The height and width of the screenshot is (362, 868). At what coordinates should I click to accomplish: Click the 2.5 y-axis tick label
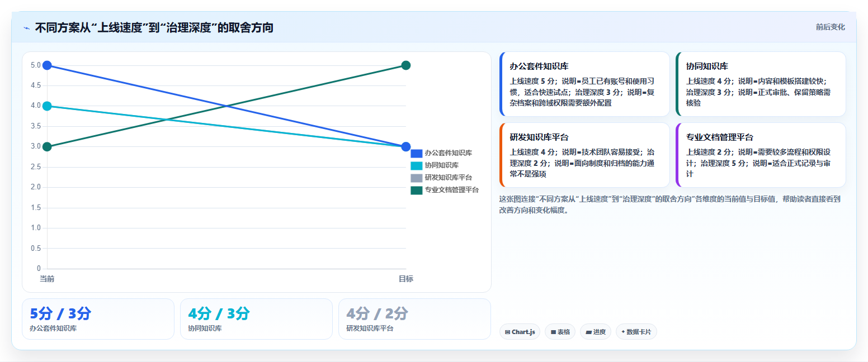click(36, 167)
